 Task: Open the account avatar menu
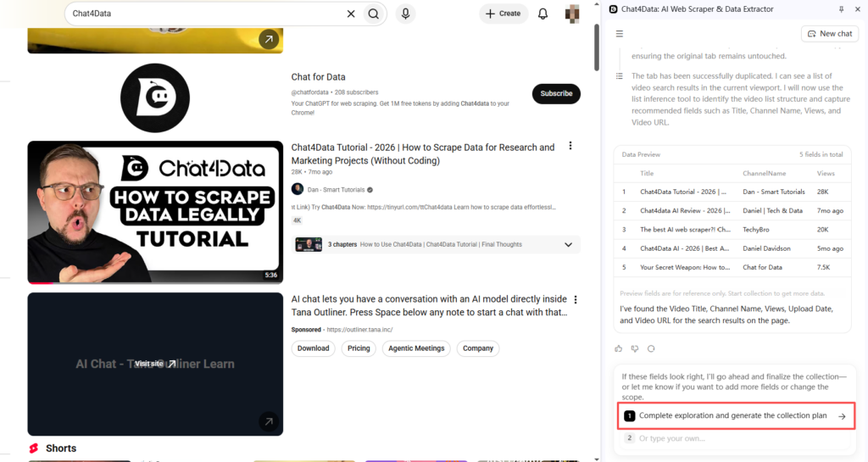coord(572,14)
